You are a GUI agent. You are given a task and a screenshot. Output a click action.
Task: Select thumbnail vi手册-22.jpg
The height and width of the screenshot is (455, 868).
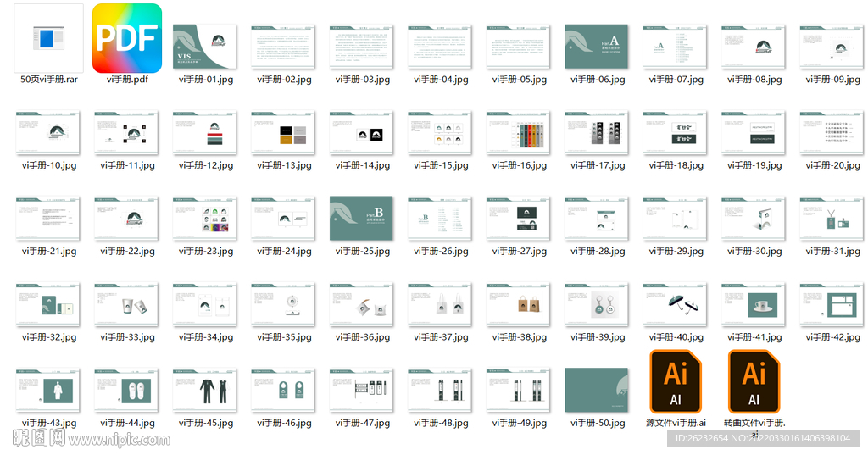pos(127,219)
